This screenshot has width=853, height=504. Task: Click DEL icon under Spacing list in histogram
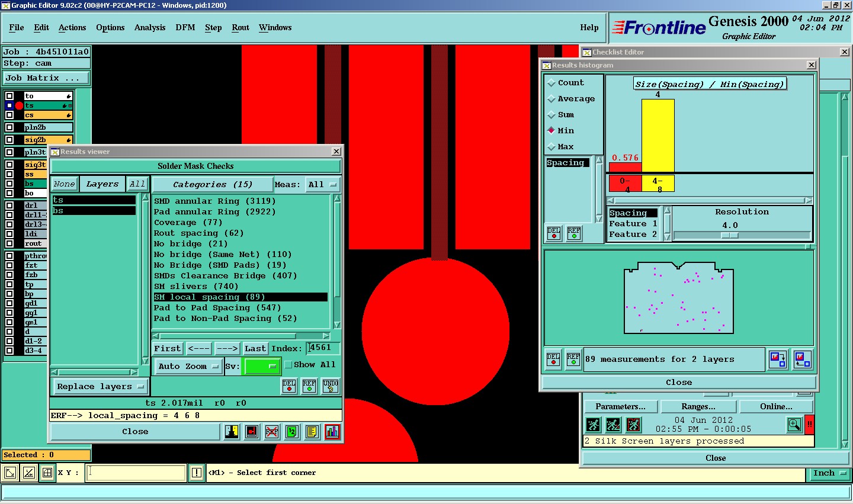554,233
